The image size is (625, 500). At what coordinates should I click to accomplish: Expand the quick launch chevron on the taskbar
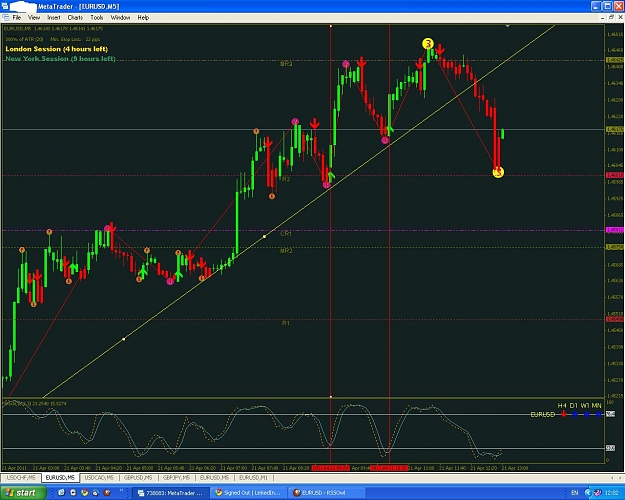pos(121,491)
